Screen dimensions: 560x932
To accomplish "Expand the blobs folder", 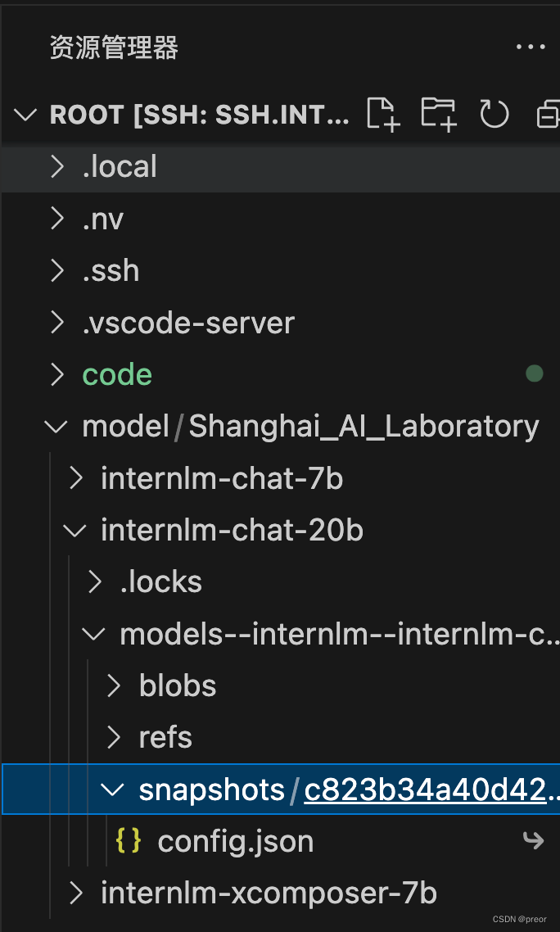I will pyautogui.click(x=112, y=685).
